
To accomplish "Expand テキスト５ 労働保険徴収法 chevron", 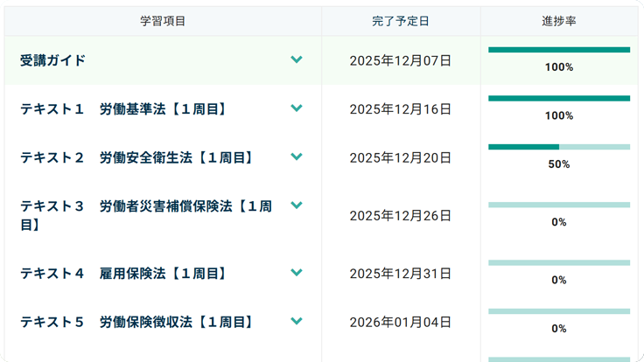I will pos(297,321).
